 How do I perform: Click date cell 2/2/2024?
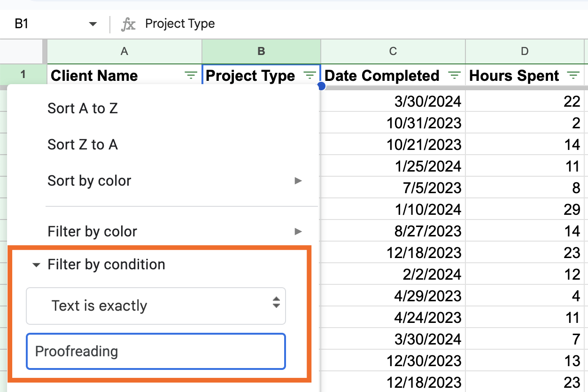pyautogui.click(x=393, y=274)
